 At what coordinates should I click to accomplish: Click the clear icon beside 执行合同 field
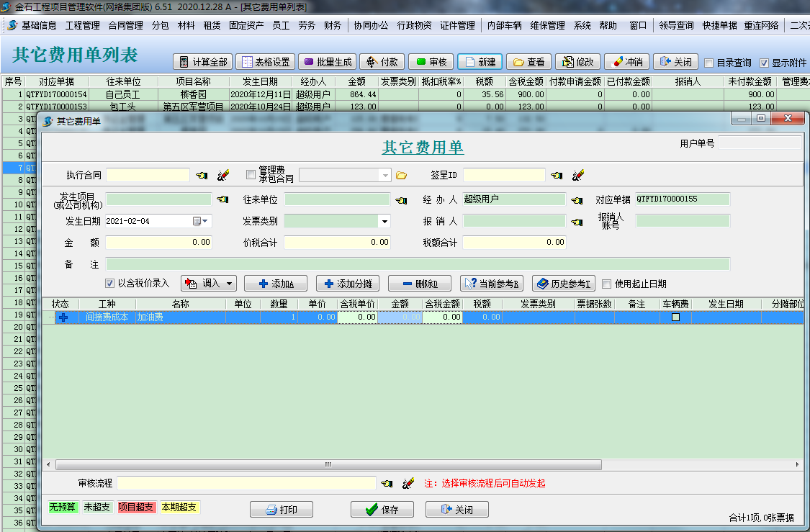(223, 175)
